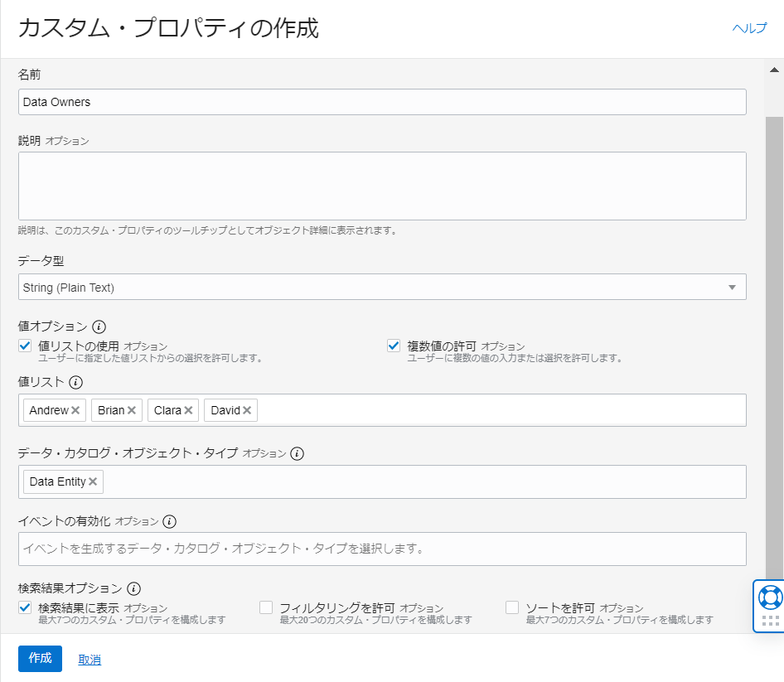Image resolution: width=784 pixels, height=682 pixels.
Task: Remove David from the value list
Action: click(247, 410)
